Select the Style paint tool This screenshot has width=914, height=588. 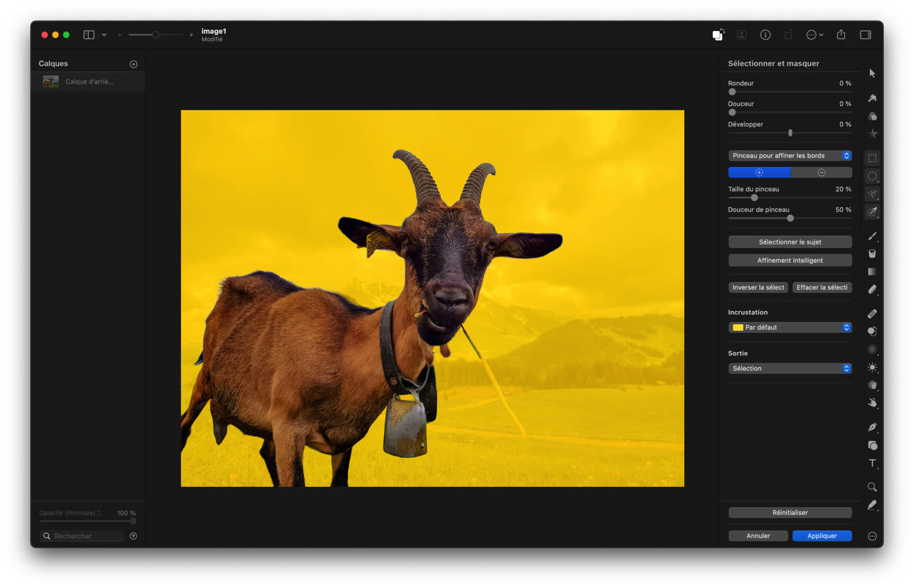point(872,98)
